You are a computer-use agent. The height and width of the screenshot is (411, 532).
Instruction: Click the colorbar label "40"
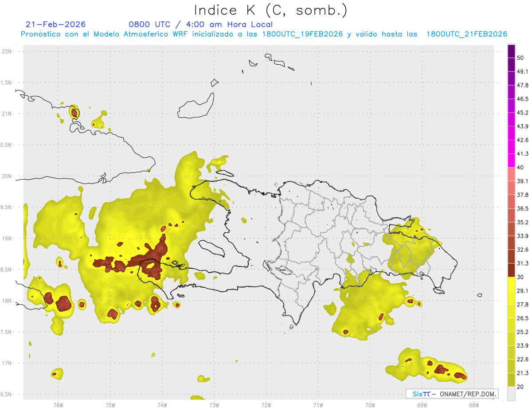(520, 168)
